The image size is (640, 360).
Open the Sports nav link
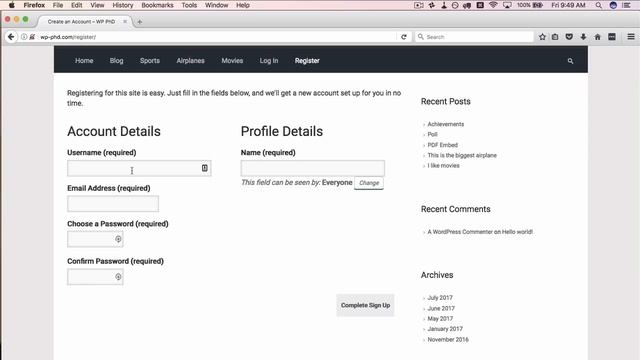point(150,60)
